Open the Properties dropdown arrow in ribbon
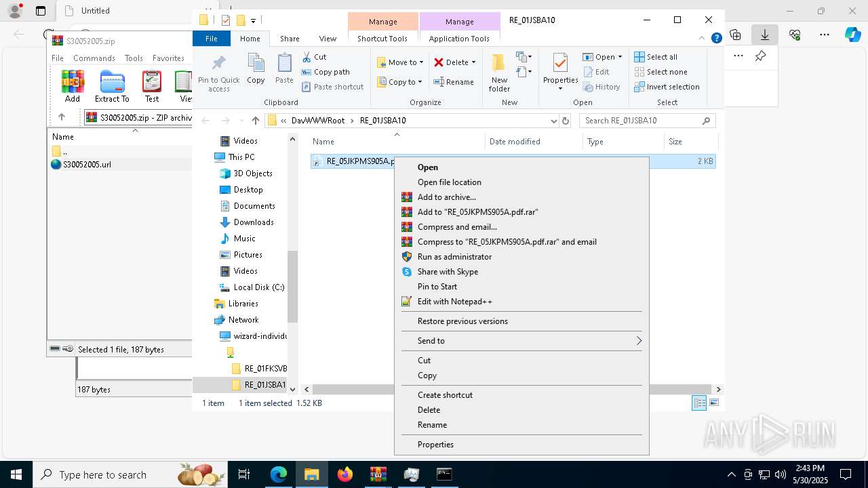The image size is (868, 488). click(560, 89)
